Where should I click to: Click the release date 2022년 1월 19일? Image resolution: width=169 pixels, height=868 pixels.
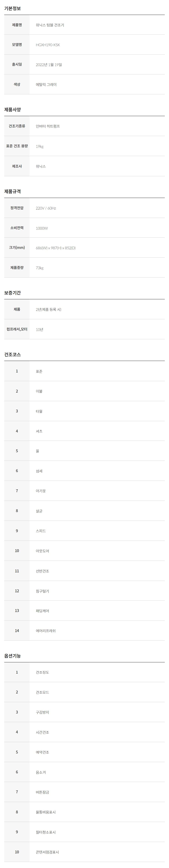[49, 65]
